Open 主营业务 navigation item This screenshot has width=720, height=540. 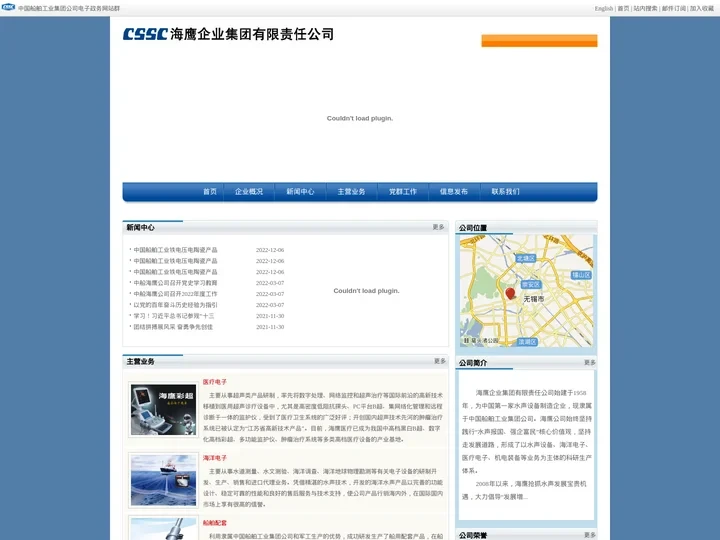[351, 191]
